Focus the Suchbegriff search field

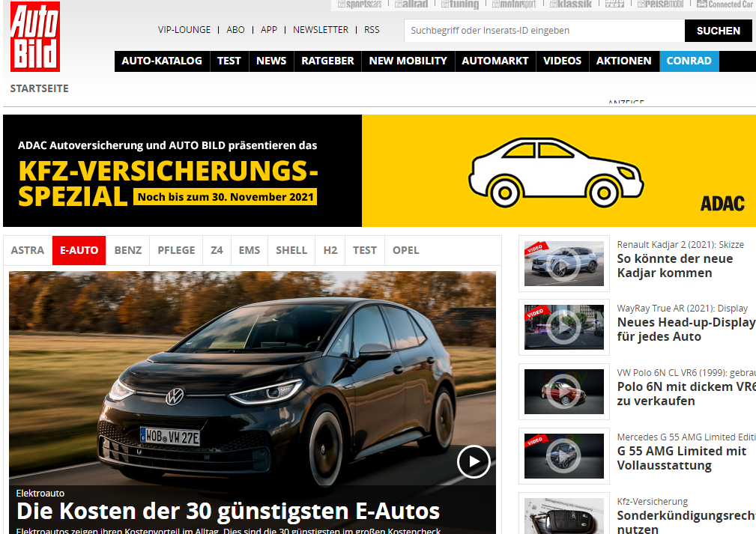point(545,31)
